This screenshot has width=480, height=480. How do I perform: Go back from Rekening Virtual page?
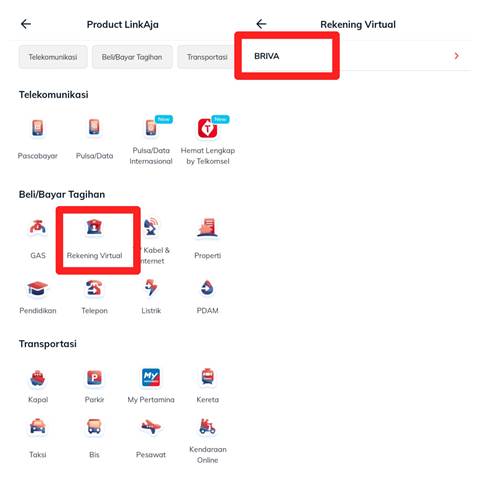261,24
